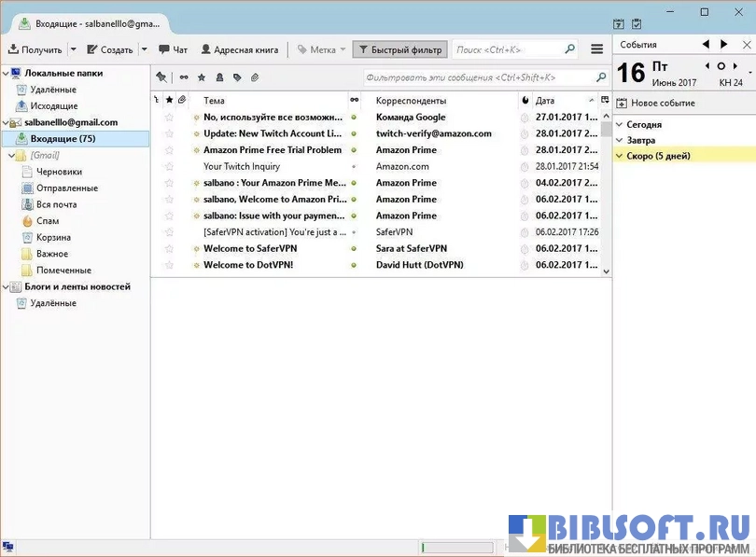This screenshot has width=756, height=557.
Task: Pin the quick filter bar settings
Action: coord(161,77)
